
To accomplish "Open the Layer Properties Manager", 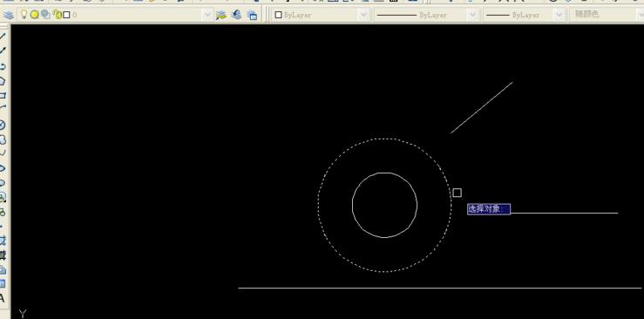I will click(8, 15).
